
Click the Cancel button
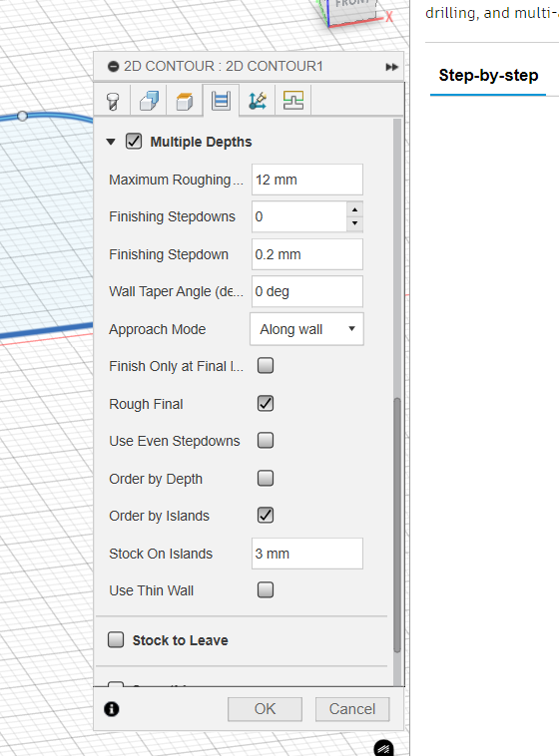tap(352, 709)
